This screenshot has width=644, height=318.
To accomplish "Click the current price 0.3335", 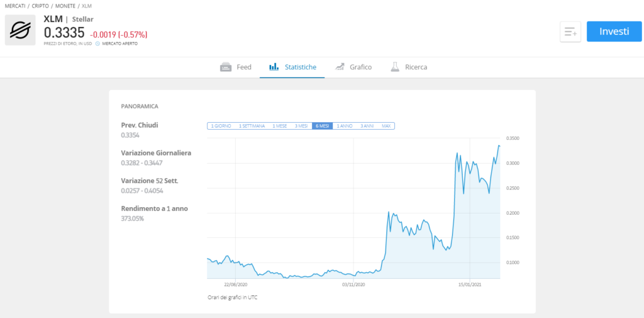I will 64,33.
